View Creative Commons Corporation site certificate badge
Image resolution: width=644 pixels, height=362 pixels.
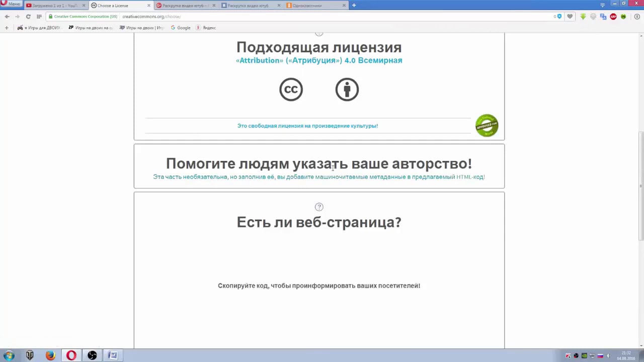coord(83,17)
